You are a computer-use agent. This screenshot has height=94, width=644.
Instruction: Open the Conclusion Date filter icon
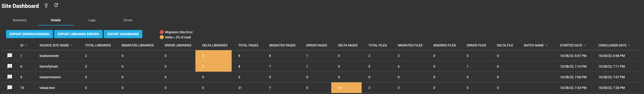point(629,46)
